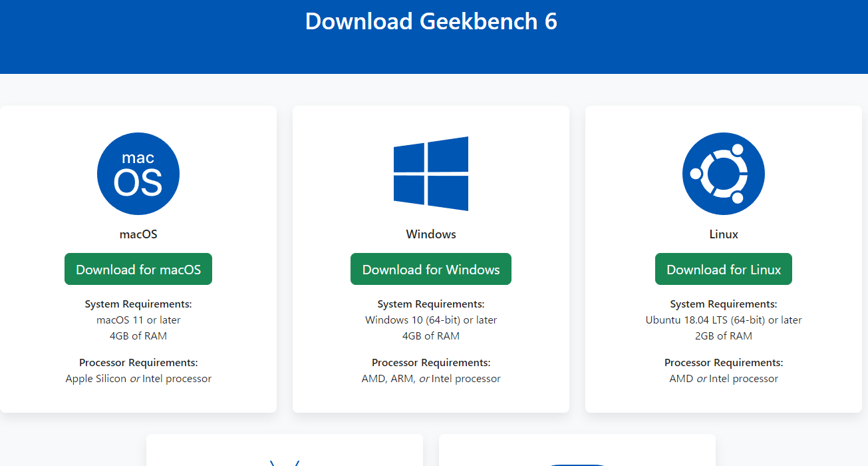Viewport: 868px width, 466px height.
Task: Open the Apple Silicon processor link
Action: pos(94,378)
